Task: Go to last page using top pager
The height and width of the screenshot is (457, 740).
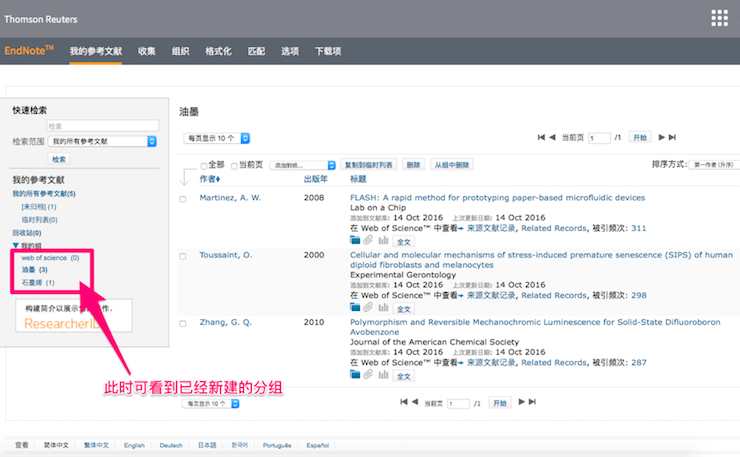Action: [673, 137]
